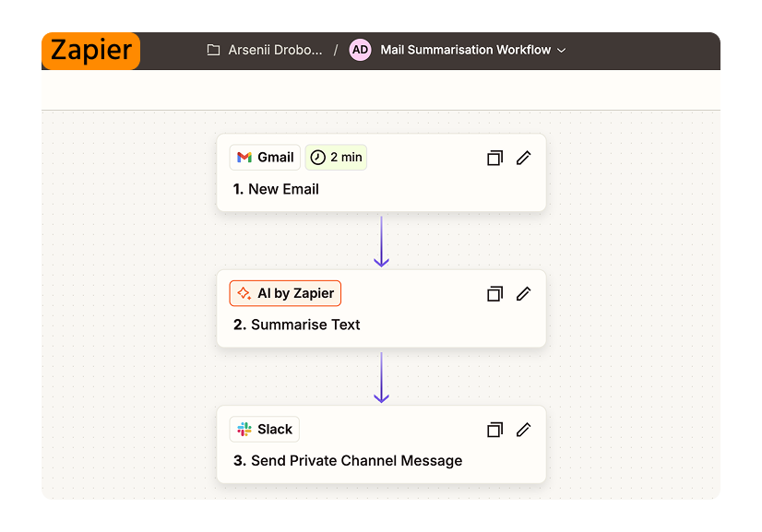Click the Slack logo on step three

pos(243,429)
